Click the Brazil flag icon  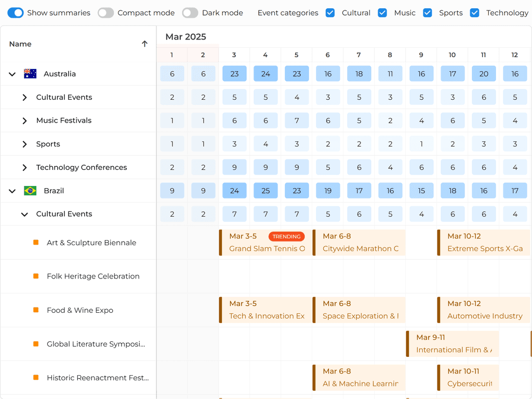coord(30,191)
